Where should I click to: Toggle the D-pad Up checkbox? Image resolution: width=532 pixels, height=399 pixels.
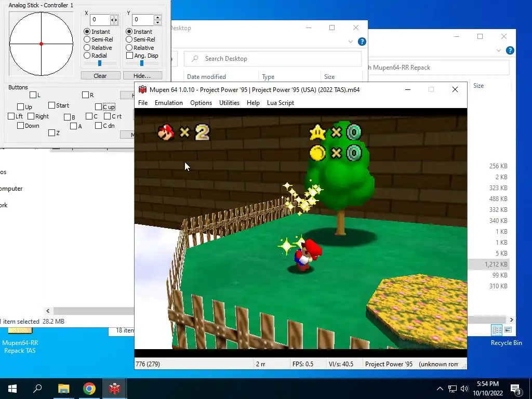(20, 107)
